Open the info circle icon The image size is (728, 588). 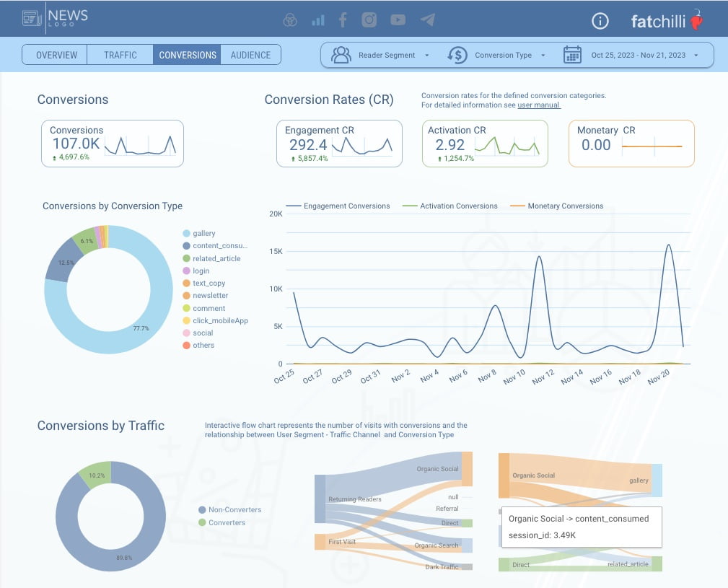click(x=600, y=21)
